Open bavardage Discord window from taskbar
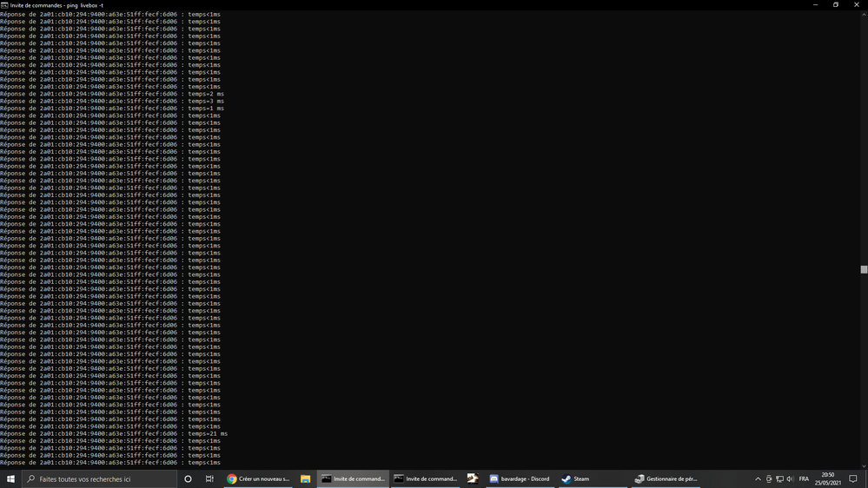The height and width of the screenshot is (488, 868). pyautogui.click(x=520, y=478)
